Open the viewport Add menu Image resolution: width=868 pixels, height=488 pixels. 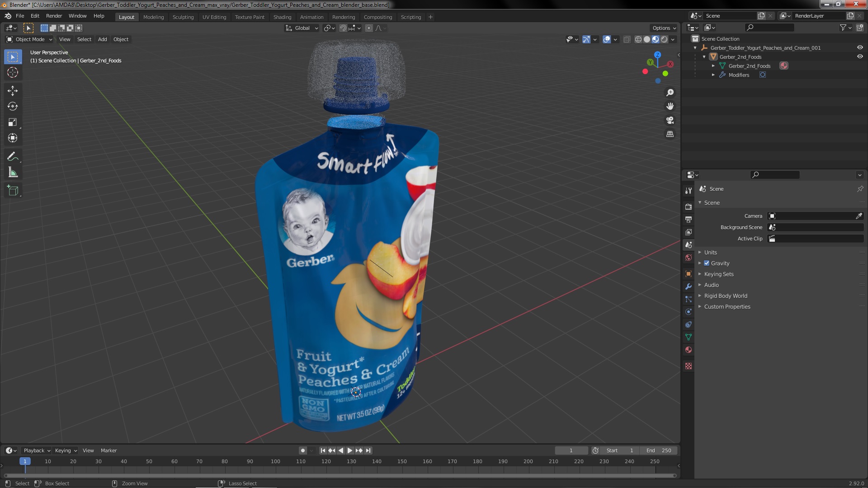point(103,39)
